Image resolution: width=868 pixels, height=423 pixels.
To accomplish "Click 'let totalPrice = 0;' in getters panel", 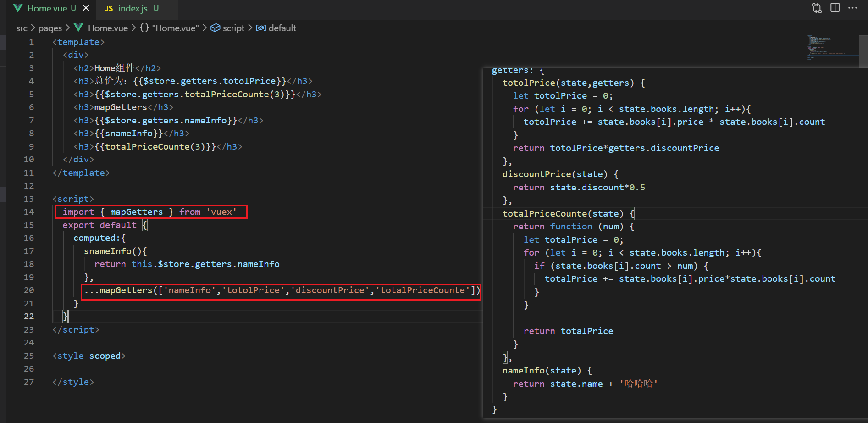I will click(x=574, y=240).
